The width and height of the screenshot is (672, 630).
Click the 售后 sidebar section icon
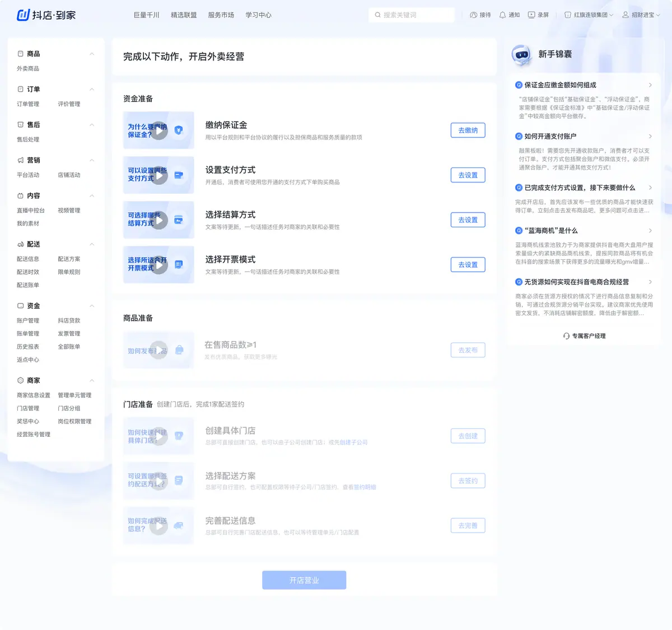tap(20, 125)
